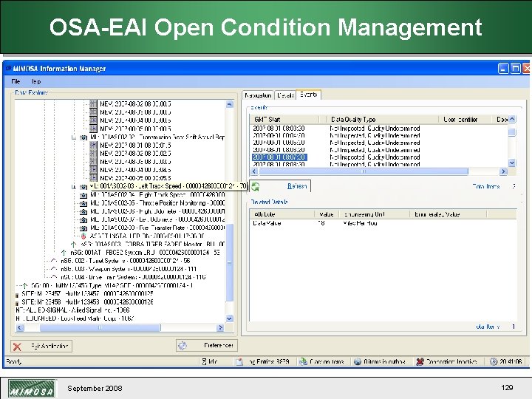Click the Events list scroll-down arrow

[x=512, y=163]
